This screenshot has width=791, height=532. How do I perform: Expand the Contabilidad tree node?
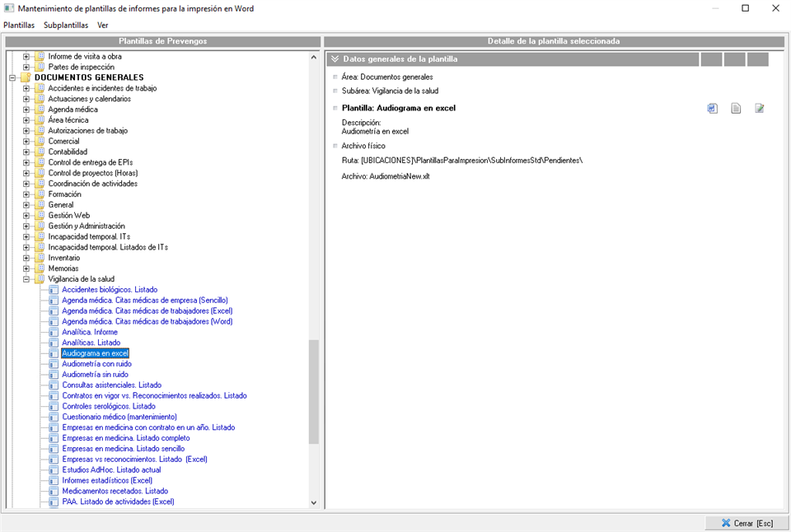point(26,152)
